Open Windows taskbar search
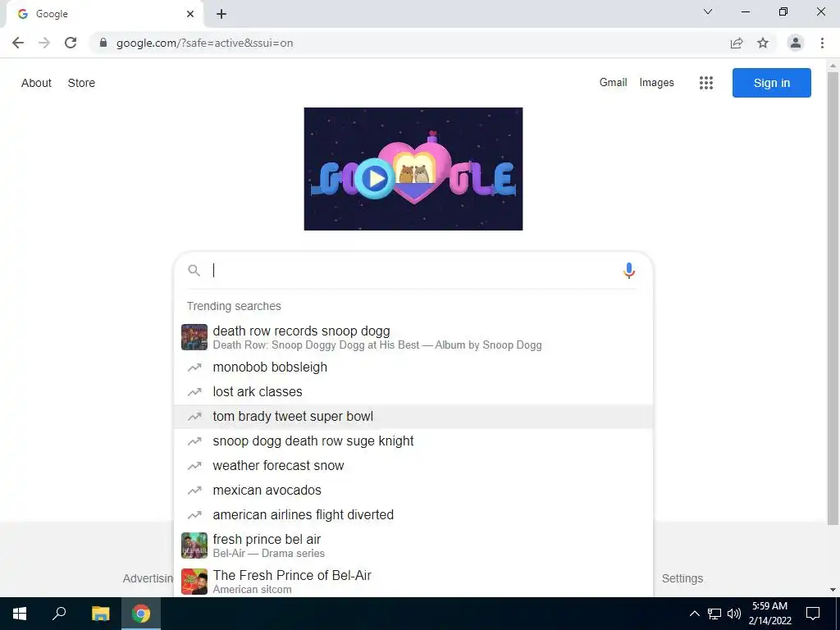Viewport: 840px width, 630px height. point(59,614)
